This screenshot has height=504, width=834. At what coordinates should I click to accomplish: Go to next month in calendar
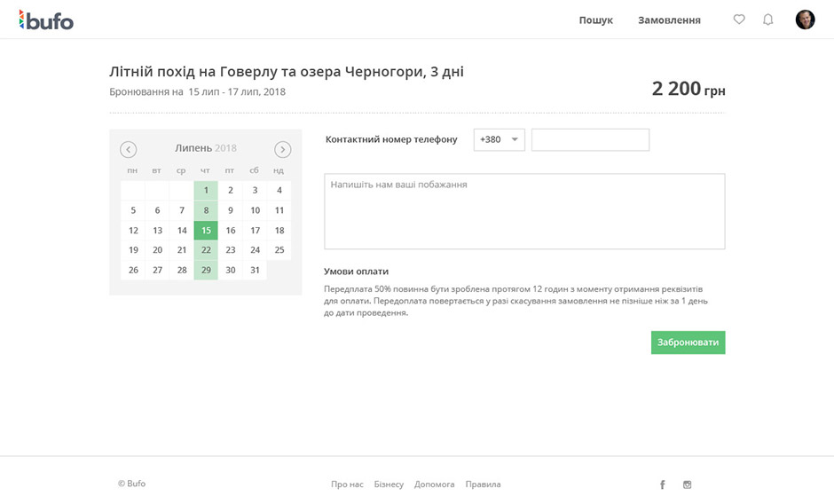pos(282,149)
